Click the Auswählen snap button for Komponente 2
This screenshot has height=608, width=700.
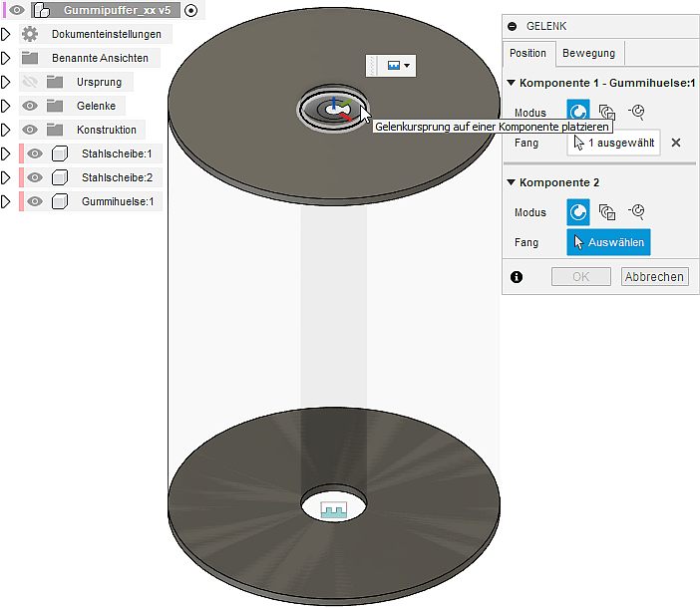point(608,242)
